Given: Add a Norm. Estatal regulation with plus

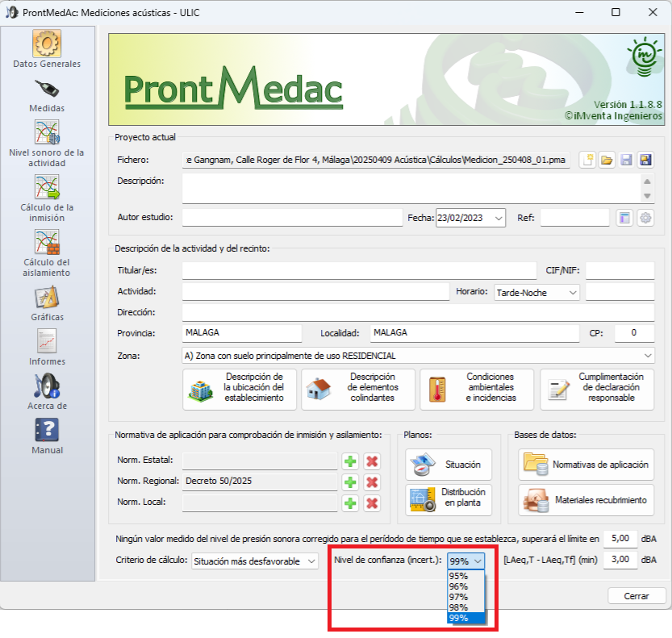Looking at the screenshot, I should pyautogui.click(x=350, y=461).
